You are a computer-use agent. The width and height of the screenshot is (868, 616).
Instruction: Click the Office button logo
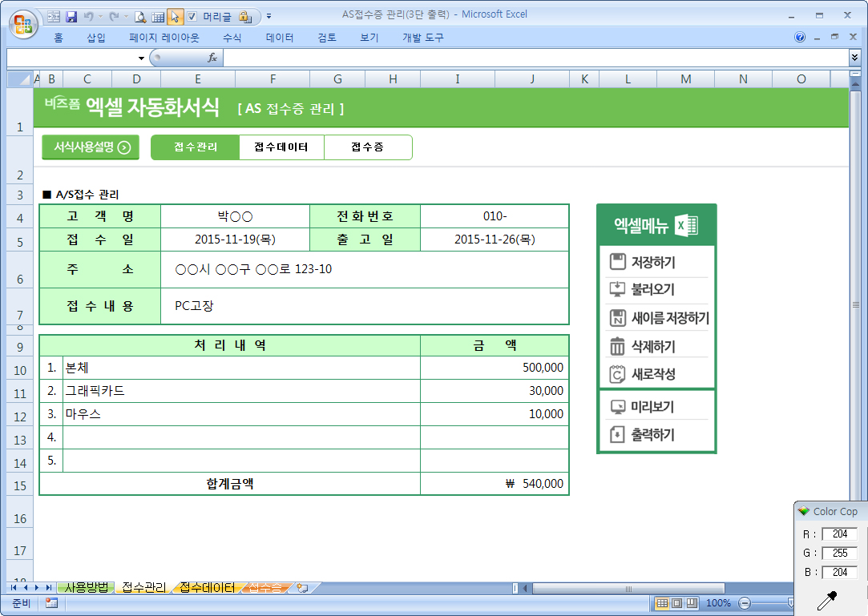pos(22,23)
